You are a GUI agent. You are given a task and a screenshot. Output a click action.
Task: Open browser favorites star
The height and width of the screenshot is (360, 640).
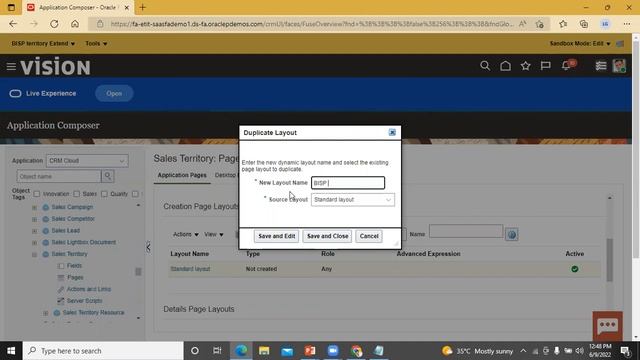point(563,24)
